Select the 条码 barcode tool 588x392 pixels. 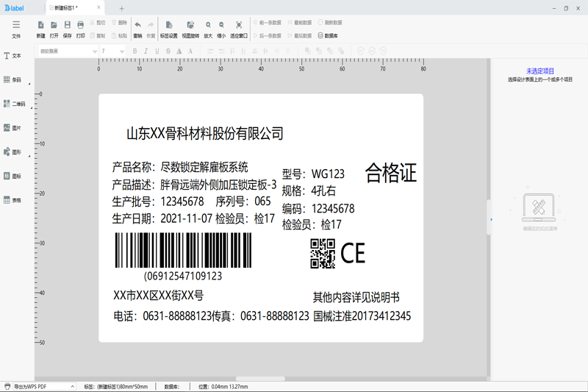[15, 79]
